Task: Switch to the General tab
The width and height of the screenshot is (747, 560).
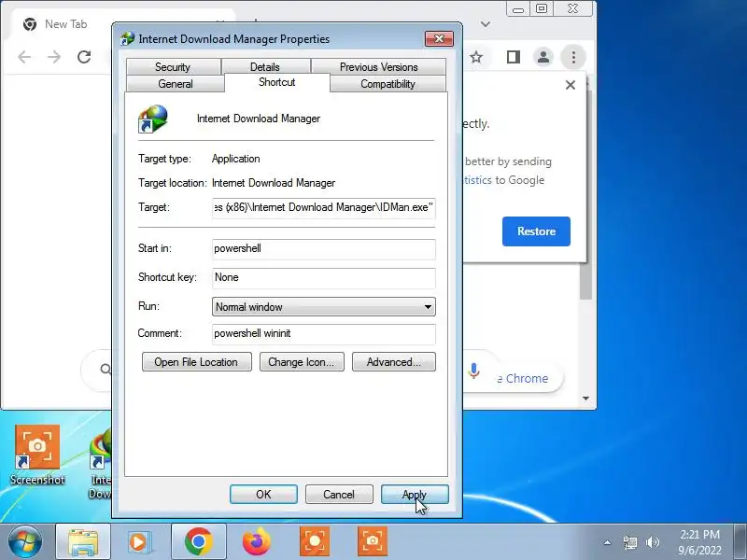Action: tap(175, 84)
